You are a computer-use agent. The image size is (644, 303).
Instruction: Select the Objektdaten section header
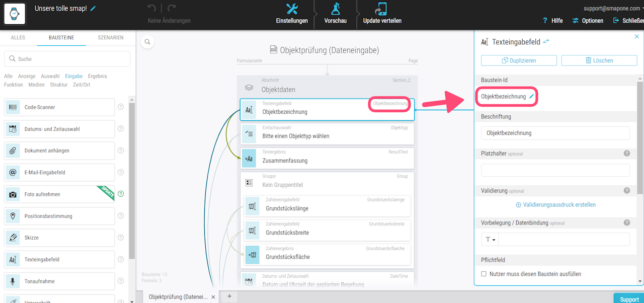[327, 86]
